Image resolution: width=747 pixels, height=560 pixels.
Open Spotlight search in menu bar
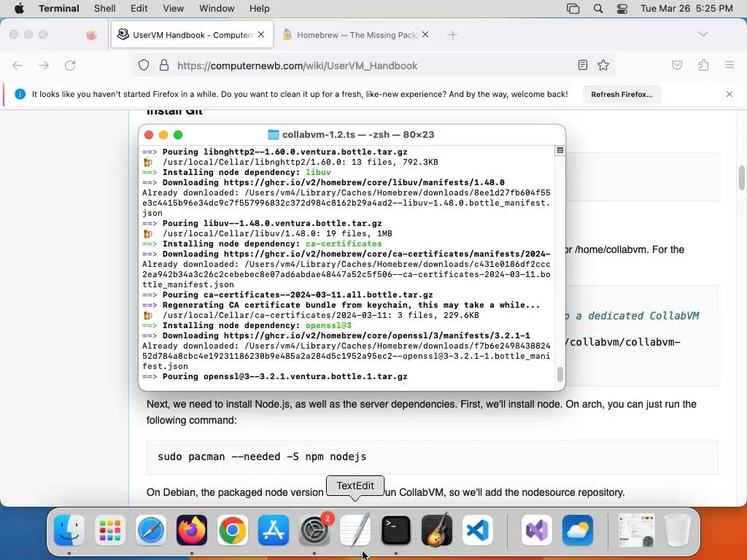598,9
